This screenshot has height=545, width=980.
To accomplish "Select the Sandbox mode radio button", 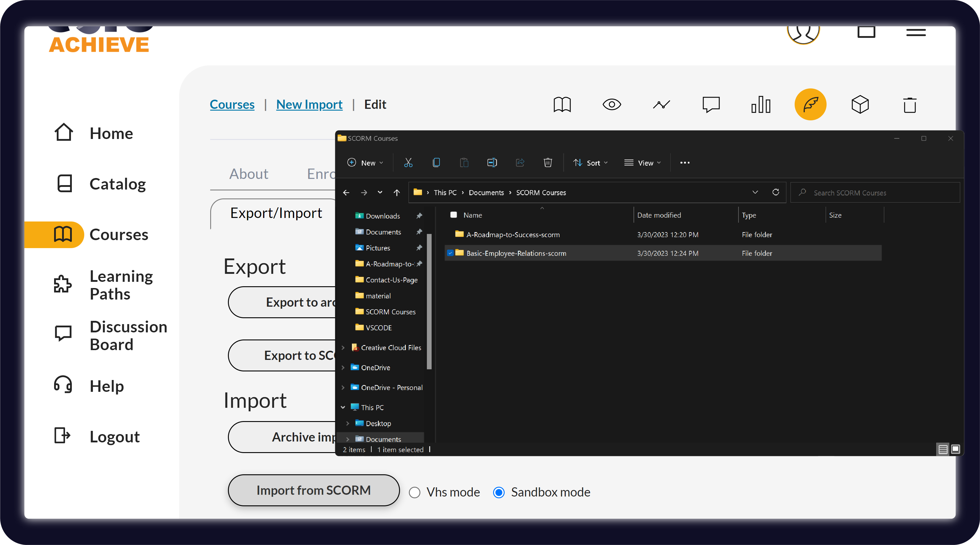I will (499, 492).
